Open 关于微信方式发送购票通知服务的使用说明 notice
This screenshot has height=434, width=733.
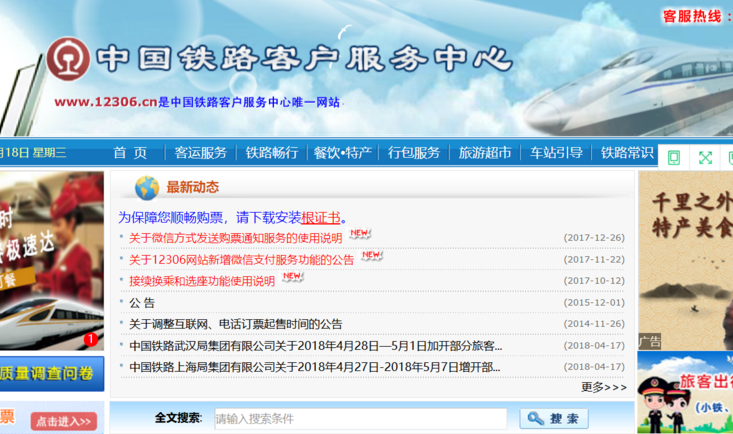point(236,238)
